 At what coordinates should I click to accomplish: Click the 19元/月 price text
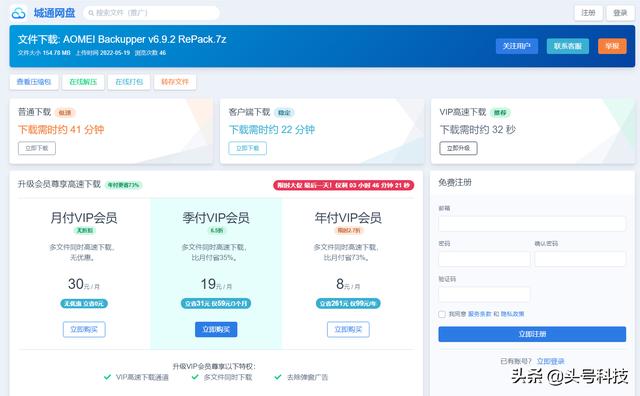pos(216,284)
